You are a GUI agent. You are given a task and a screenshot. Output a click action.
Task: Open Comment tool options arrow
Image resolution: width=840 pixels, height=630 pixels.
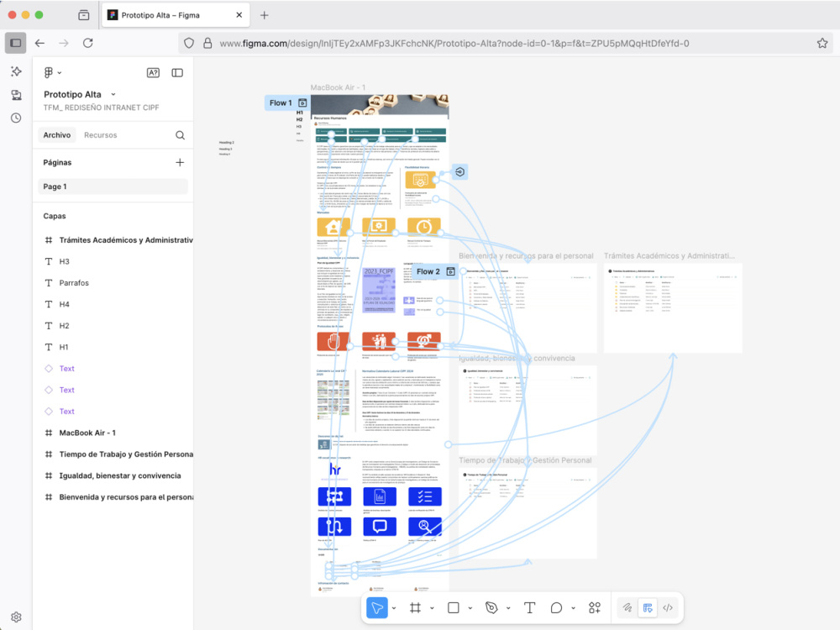[573, 608]
